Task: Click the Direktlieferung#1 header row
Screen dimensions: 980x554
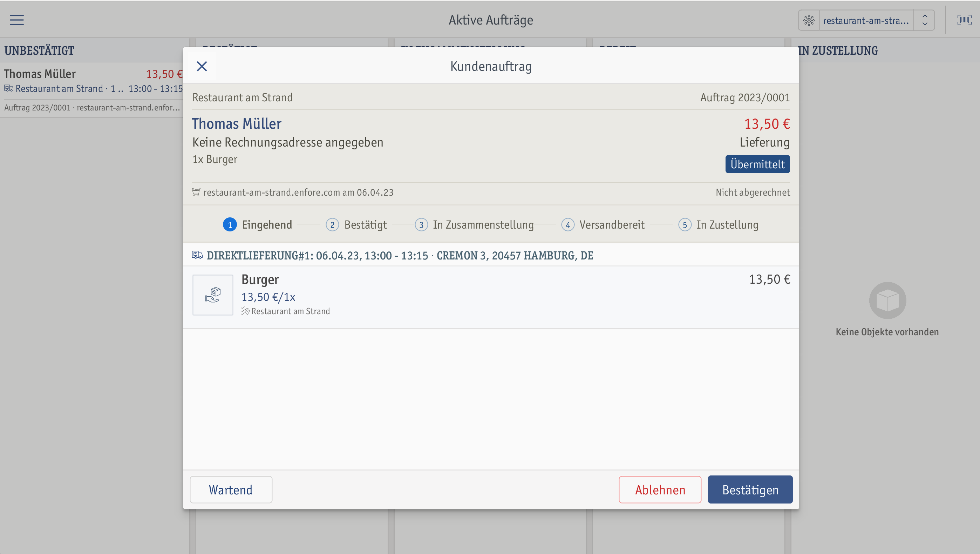Action: pyautogui.click(x=491, y=255)
